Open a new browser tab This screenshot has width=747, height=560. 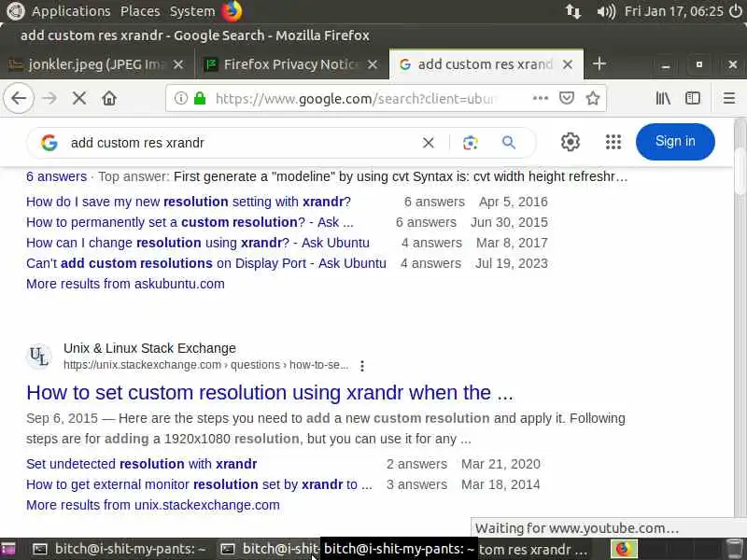(599, 63)
